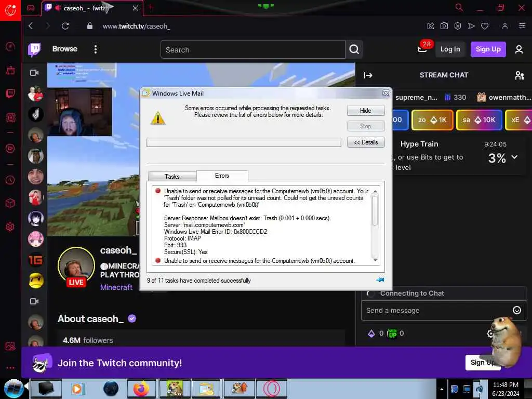The width and height of the screenshot is (532, 399).
Task: Open Twitch notifications inbox with 28 badge
Action: tap(423, 49)
